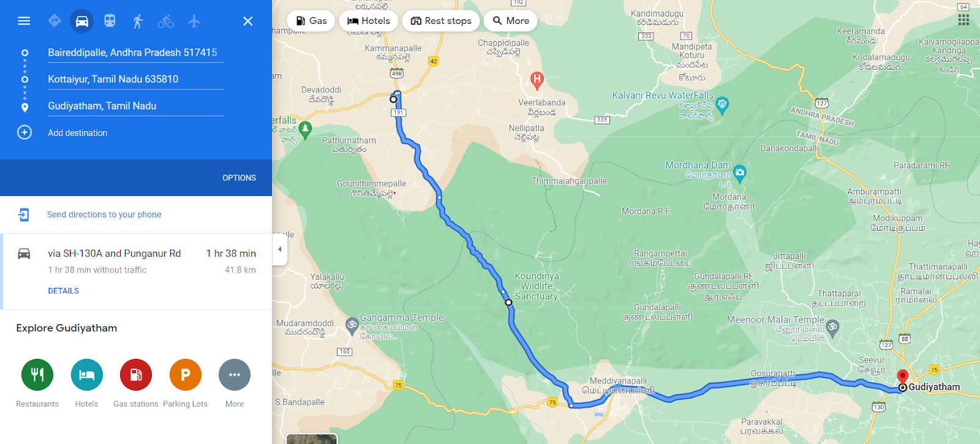Open the hamburger main menu
Screen dimensions: 980x444
tap(24, 21)
